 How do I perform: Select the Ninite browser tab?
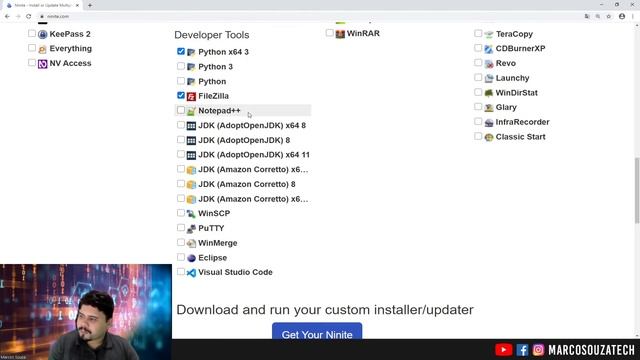coord(42,5)
